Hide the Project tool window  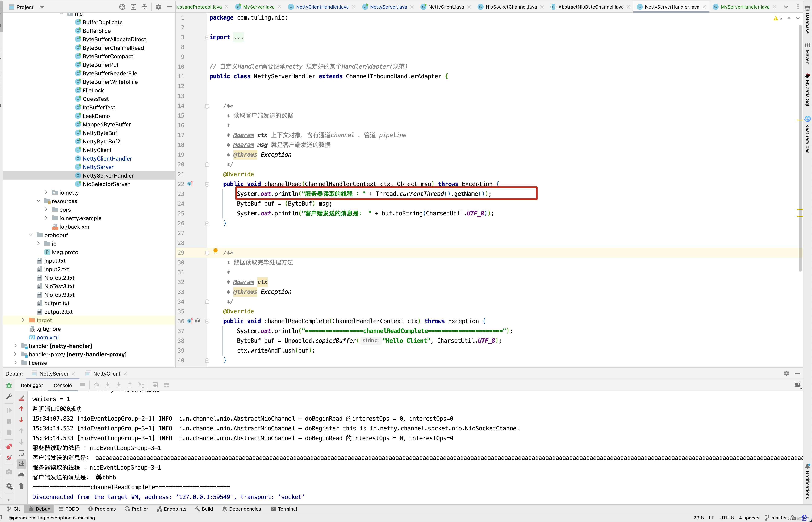(169, 7)
